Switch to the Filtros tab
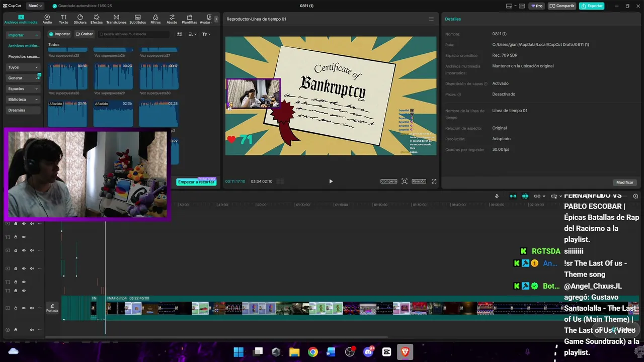Screen dimensions: 644x362 point(155,19)
